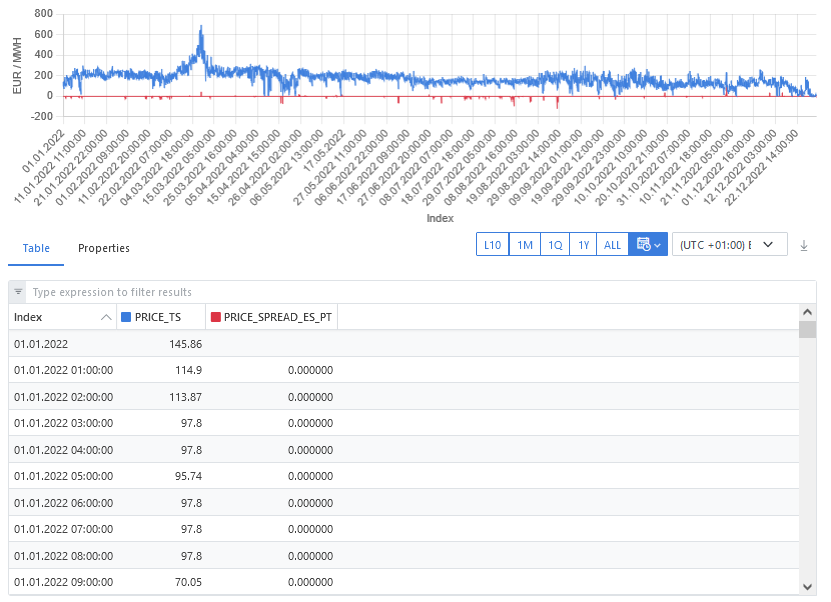Expand the UTC +01:00 timezone dropdown
The image size is (831, 602).
click(x=730, y=245)
